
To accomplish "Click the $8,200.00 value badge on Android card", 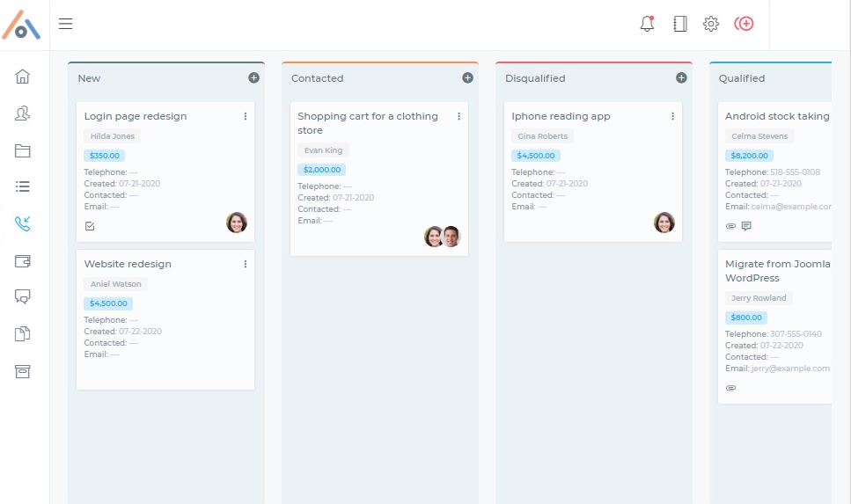I will tap(748, 156).
